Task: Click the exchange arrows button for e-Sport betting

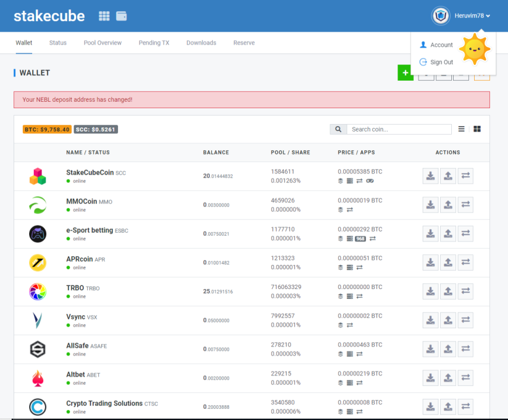Action: click(x=465, y=233)
